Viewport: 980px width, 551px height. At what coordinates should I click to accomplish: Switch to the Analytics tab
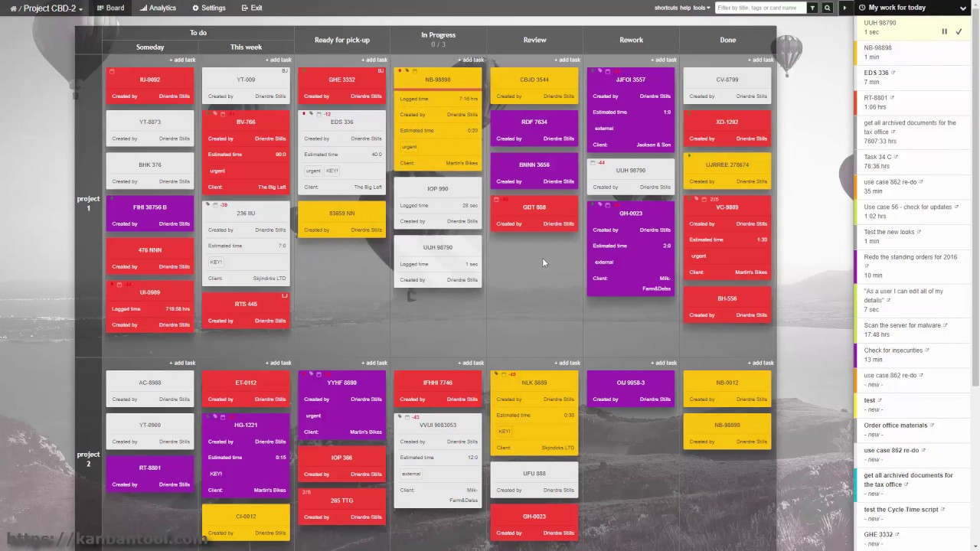[x=157, y=8]
